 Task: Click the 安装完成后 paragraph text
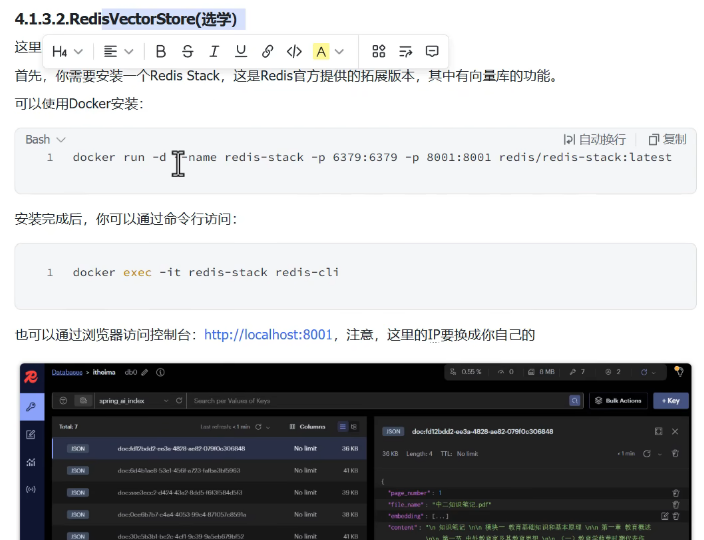tap(126, 219)
